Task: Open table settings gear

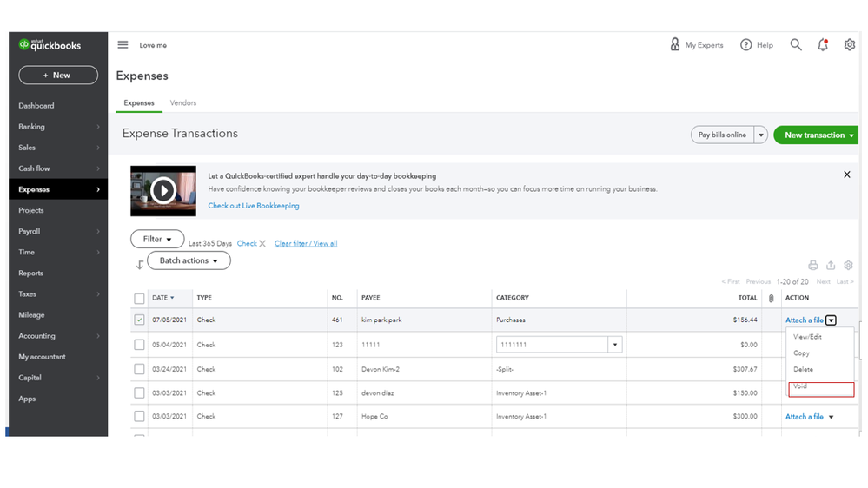Action: click(x=848, y=265)
